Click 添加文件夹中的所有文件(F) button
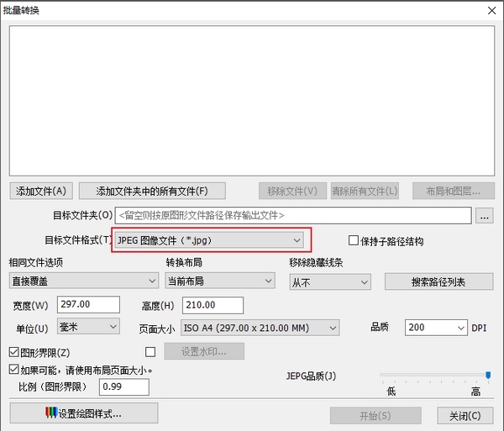This screenshot has width=504, height=431. [x=152, y=191]
